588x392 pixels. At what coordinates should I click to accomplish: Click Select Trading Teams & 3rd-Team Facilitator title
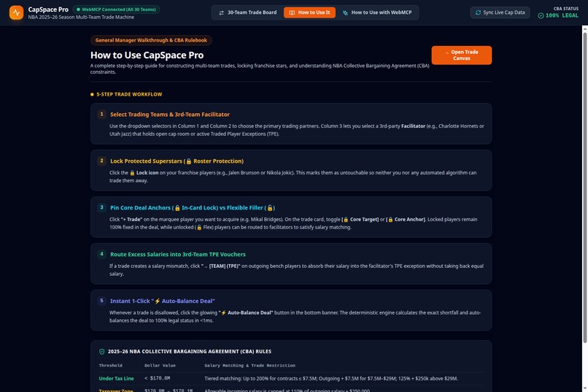click(x=169, y=115)
